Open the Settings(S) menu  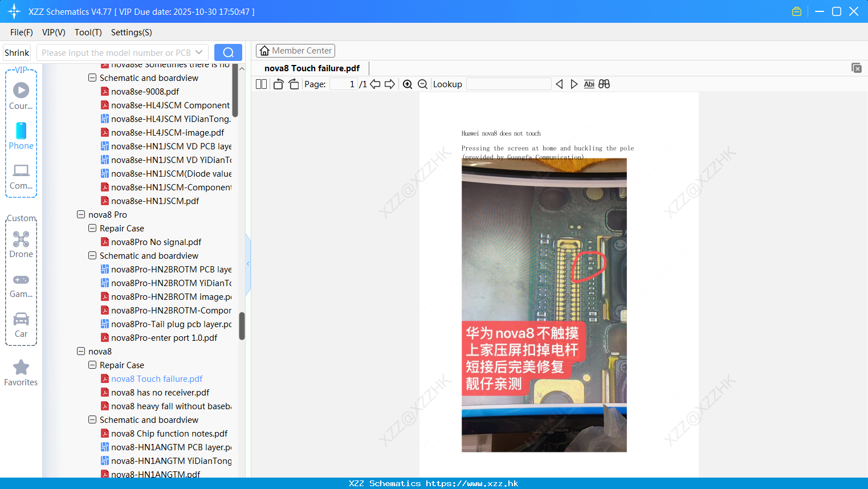(132, 32)
